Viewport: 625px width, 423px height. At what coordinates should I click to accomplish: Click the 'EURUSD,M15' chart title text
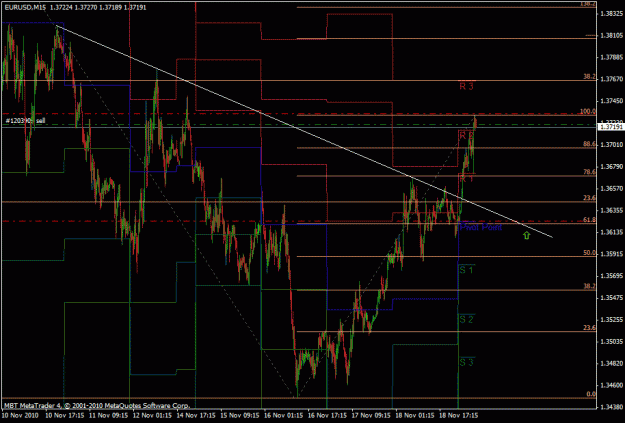[x=24, y=8]
